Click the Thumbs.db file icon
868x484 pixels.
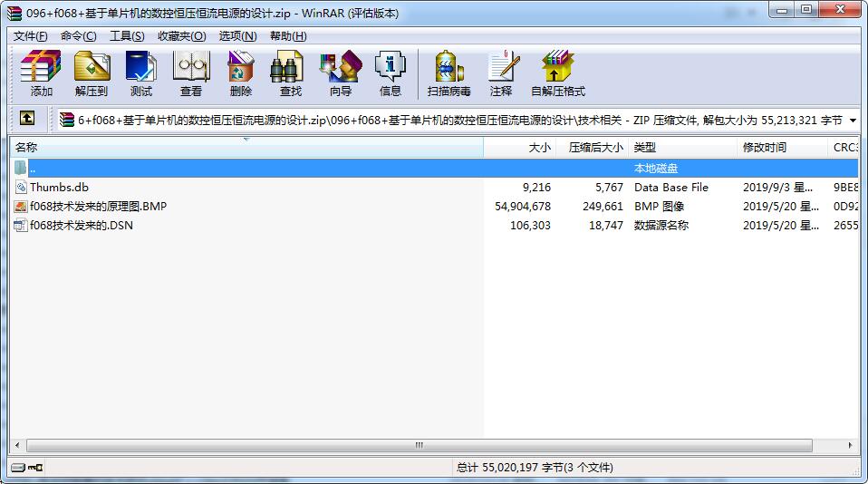(21, 188)
